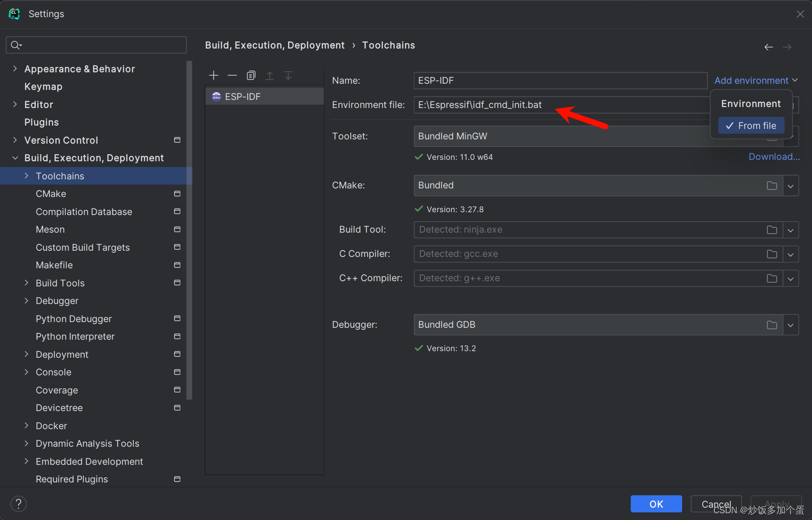Go forward with right arrow
Viewport: 812px width, 520px height.
click(787, 47)
